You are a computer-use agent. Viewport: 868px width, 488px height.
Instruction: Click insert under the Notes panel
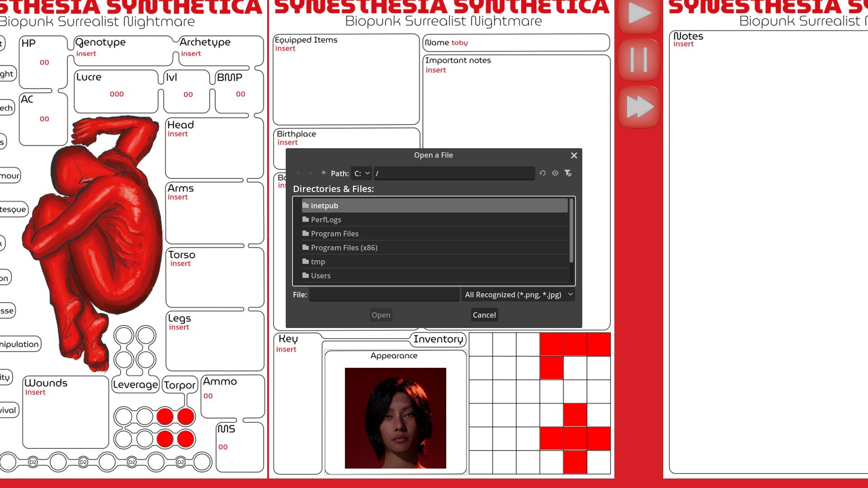coord(684,44)
